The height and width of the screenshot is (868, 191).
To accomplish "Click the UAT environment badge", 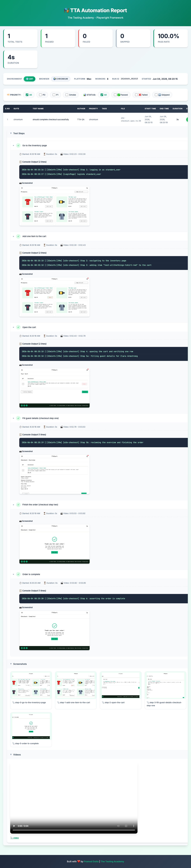I will click(x=29, y=79).
